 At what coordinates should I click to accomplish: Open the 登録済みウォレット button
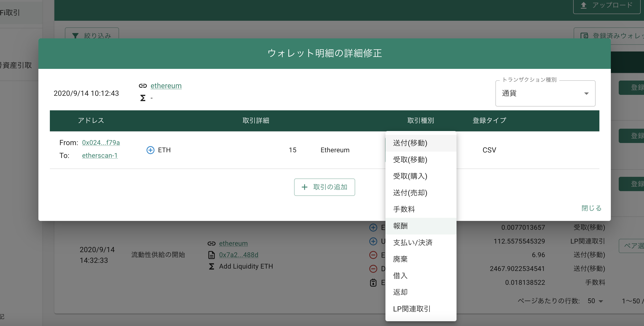pyautogui.click(x=609, y=36)
